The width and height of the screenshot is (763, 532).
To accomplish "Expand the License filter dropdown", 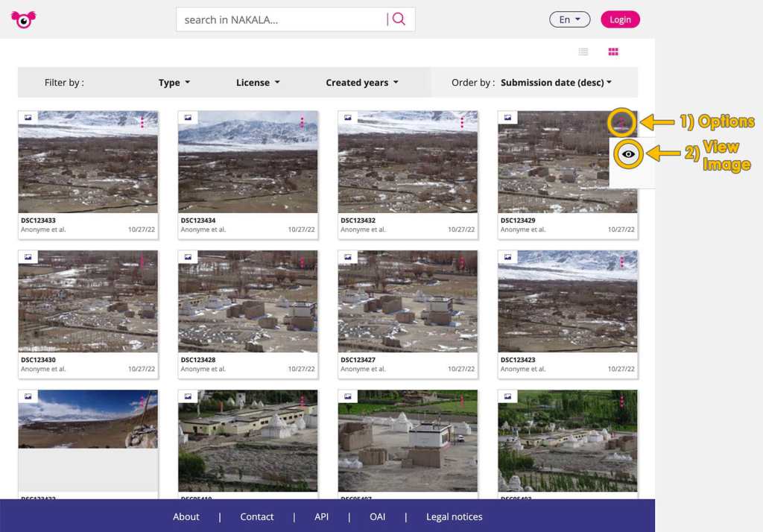I will pyautogui.click(x=258, y=83).
